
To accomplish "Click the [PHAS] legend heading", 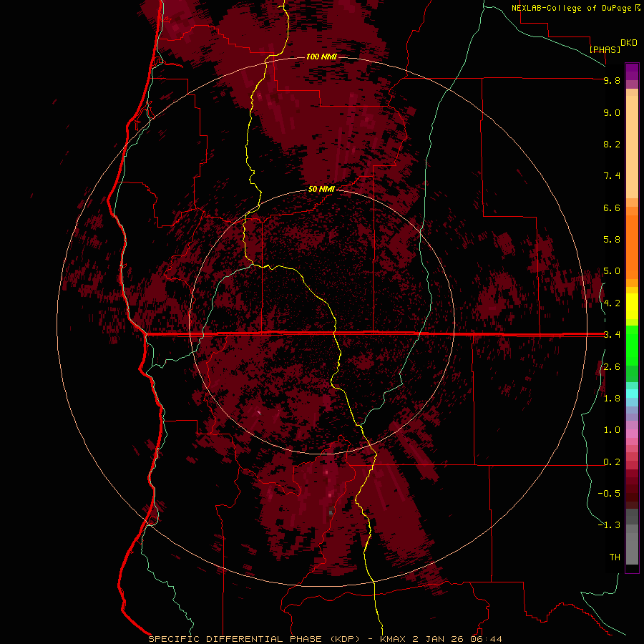I will [605, 49].
